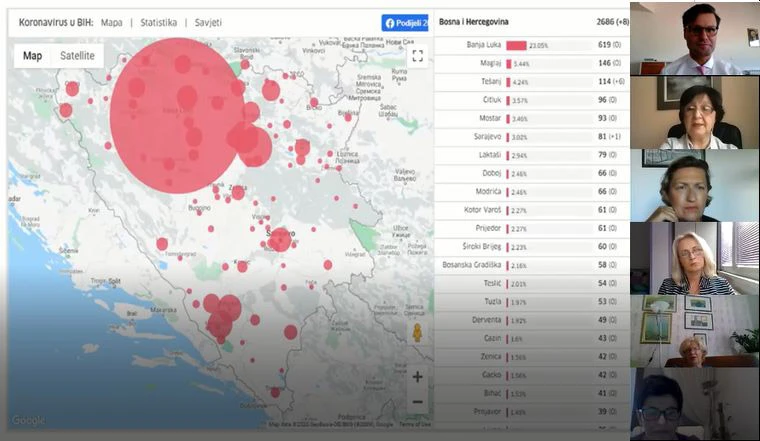This screenshot has height=441, width=760.
Task: Open the Savjeti tab
Action: click(208, 22)
